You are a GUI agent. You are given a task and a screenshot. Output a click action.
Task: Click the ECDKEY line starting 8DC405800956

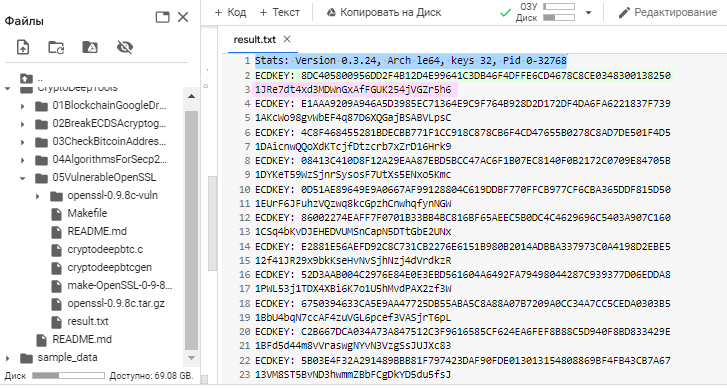pos(463,76)
